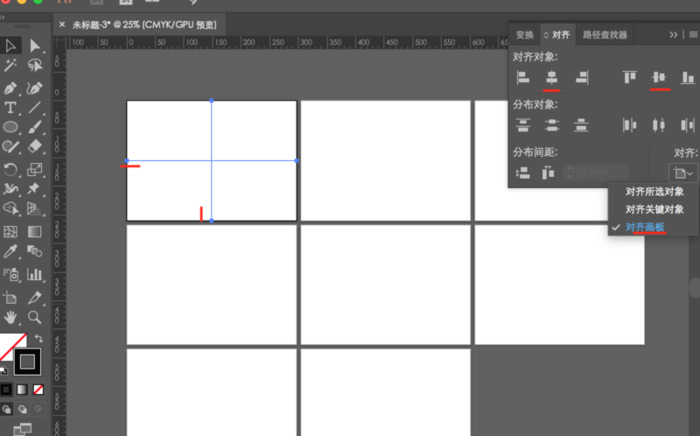
Task: Click vertical align center icon
Action: coord(659,76)
